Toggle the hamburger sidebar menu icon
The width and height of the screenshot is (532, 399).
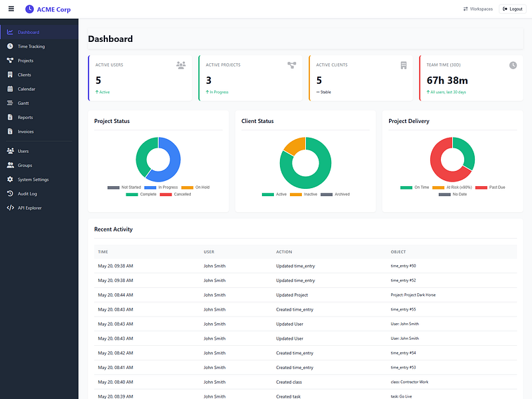(11, 9)
